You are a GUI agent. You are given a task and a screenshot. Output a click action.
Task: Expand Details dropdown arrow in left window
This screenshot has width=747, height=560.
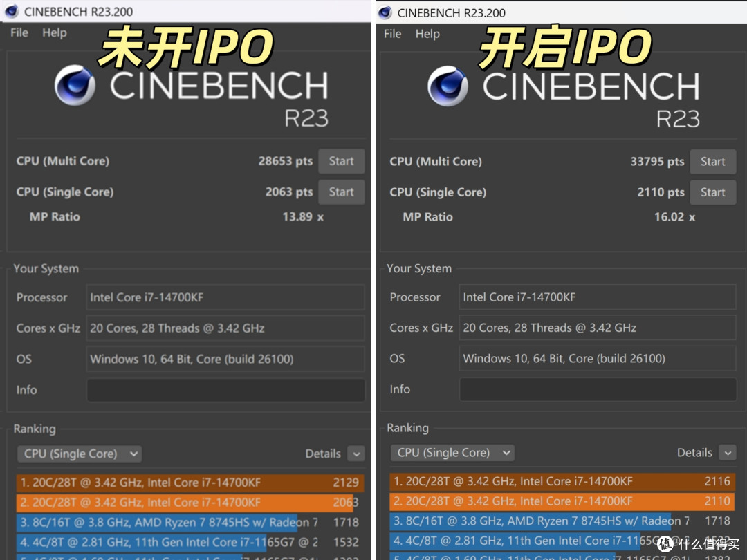356,454
